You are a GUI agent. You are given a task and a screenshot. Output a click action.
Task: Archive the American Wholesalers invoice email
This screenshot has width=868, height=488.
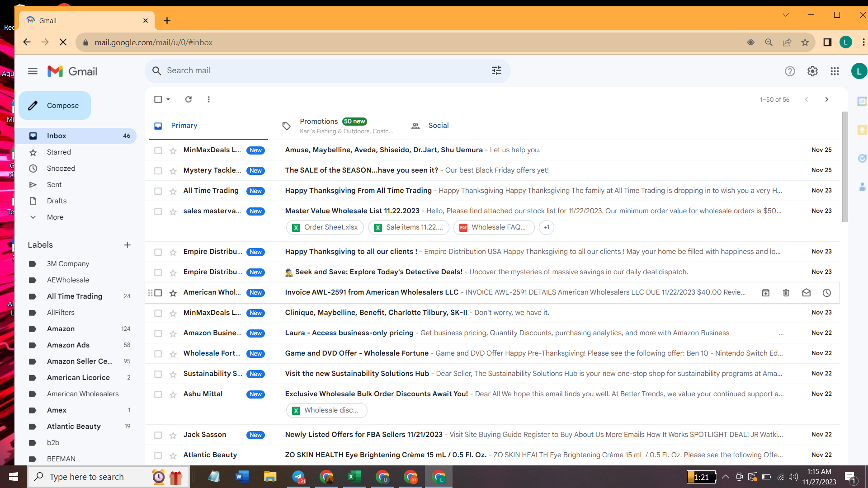766,293
